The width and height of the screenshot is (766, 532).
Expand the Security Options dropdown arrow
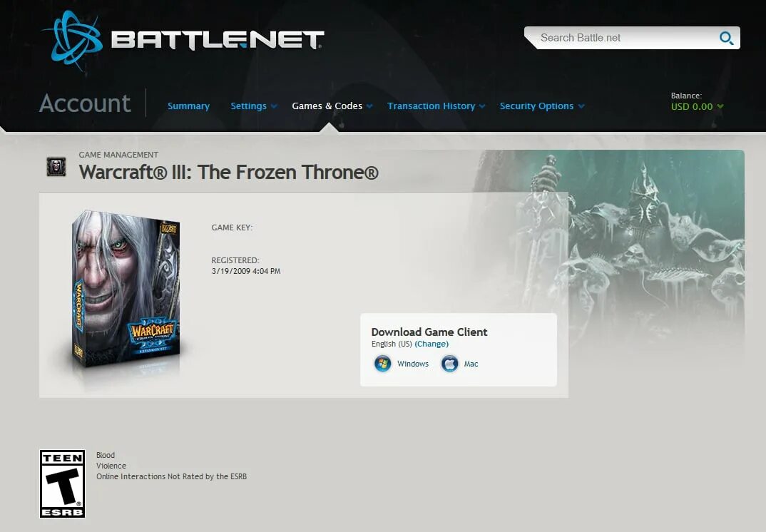point(581,106)
